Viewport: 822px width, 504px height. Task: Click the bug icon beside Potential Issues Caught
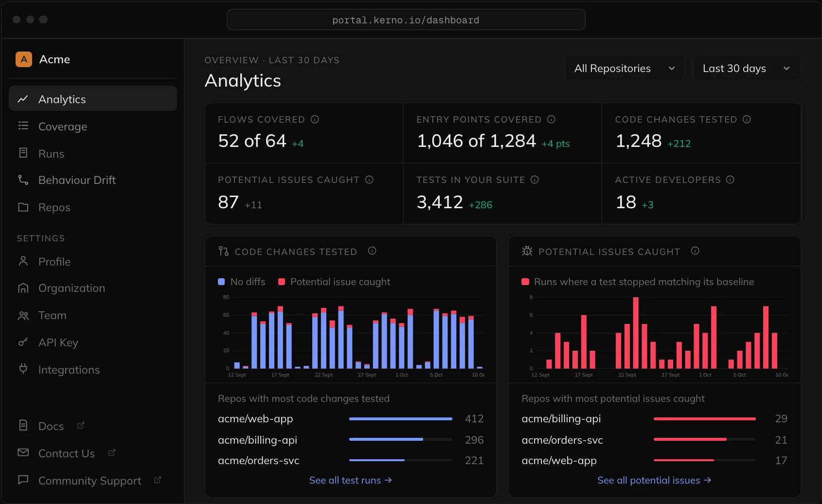[x=527, y=251]
